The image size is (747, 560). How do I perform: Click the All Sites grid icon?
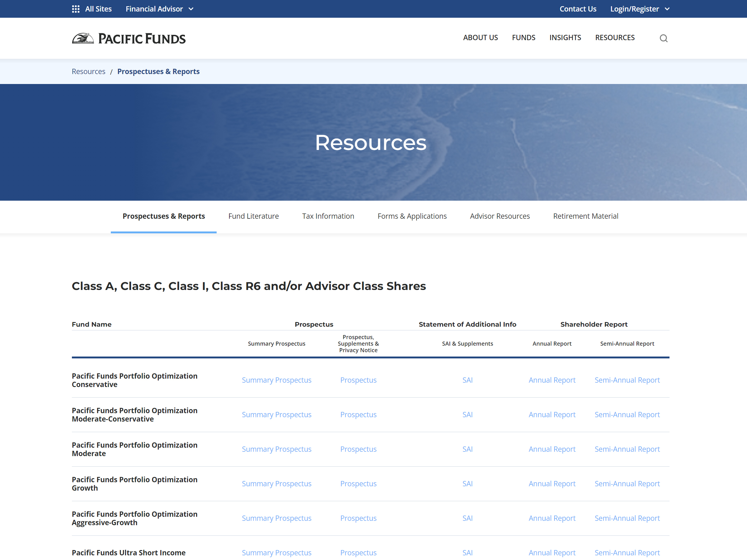pyautogui.click(x=76, y=9)
